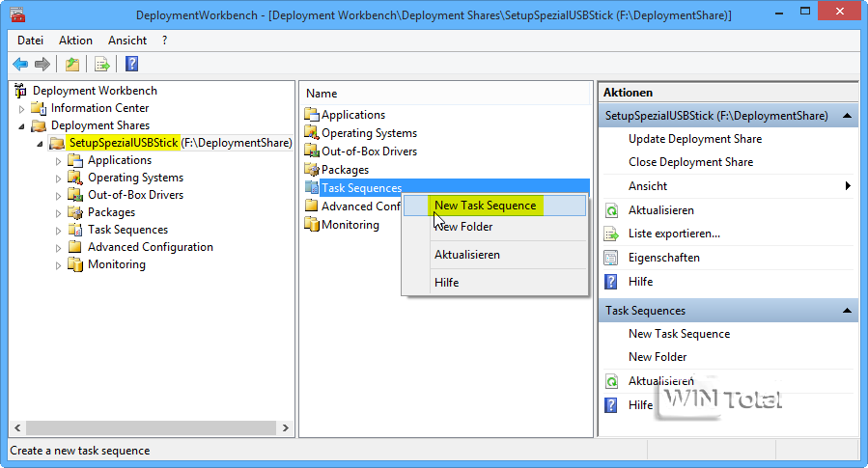Click the tree pane scroll right arrow
The image size is (868, 468).
286,427
